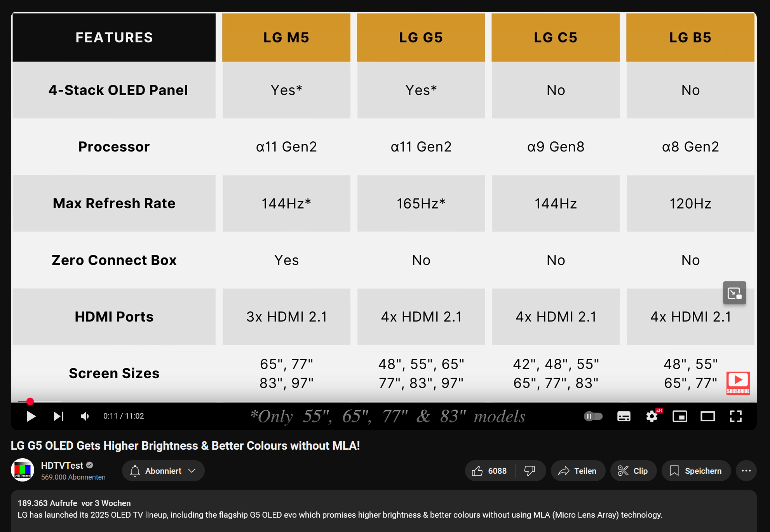
Task: Skip to the next video
Action: [x=58, y=416]
